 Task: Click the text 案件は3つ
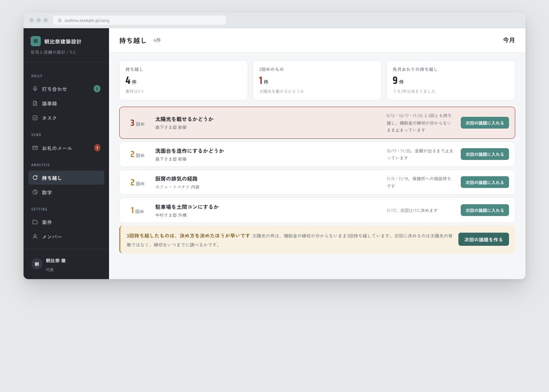pyautogui.click(x=135, y=91)
